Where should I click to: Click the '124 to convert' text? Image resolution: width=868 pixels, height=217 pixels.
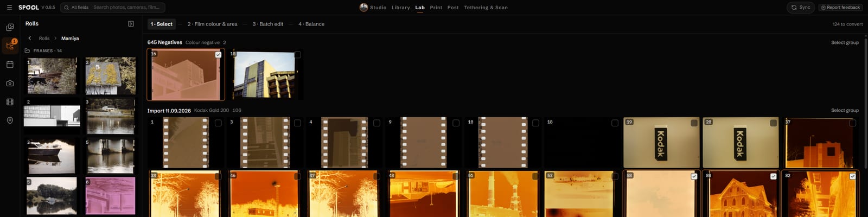pyautogui.click(x=847, y=24)
